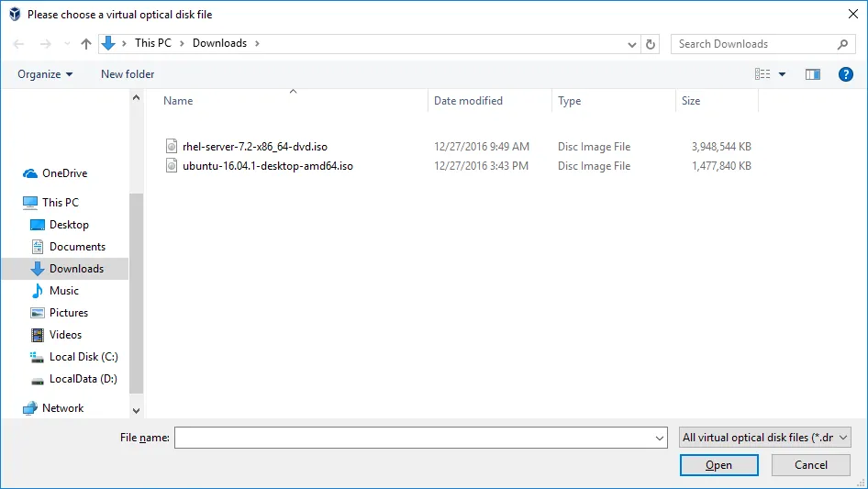868x489 pixels.
Task: Sort files by Name column
Action: [178, 101]
